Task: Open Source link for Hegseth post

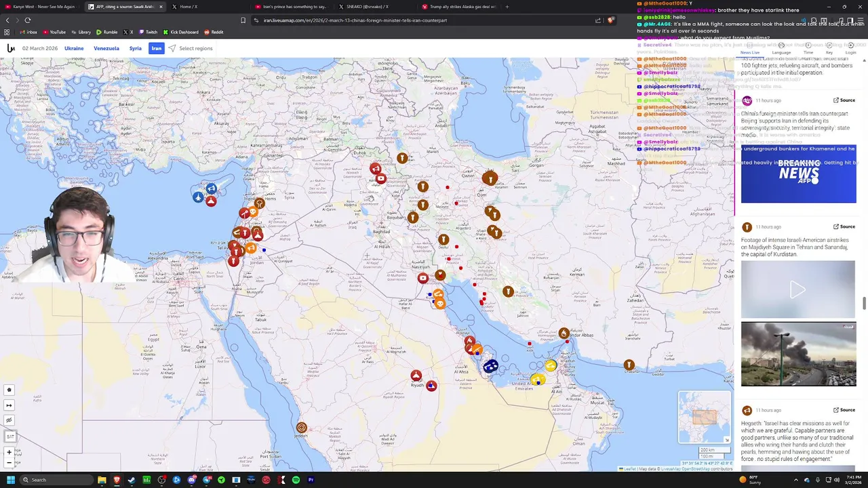Action: pos(844,410)
